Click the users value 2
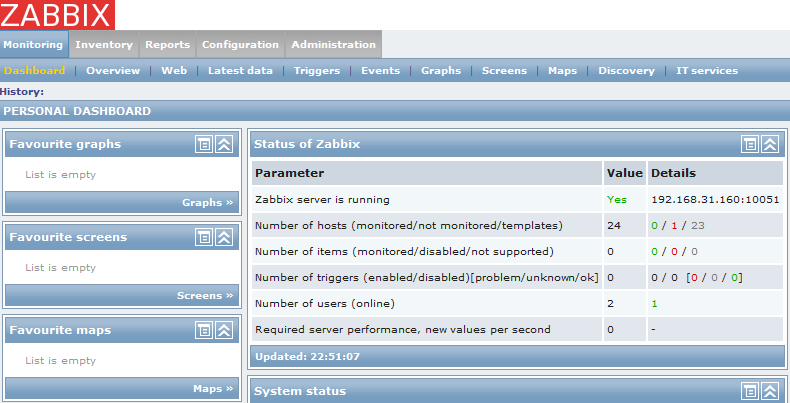Image resolution: width=790 pixels, height=403 pixels. 610,304
